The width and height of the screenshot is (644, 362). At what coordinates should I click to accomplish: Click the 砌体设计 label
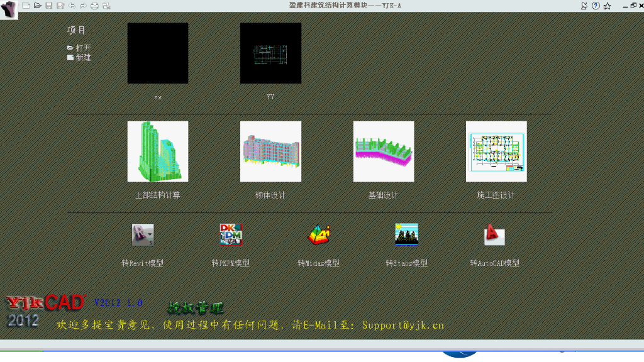pos(270,195)
